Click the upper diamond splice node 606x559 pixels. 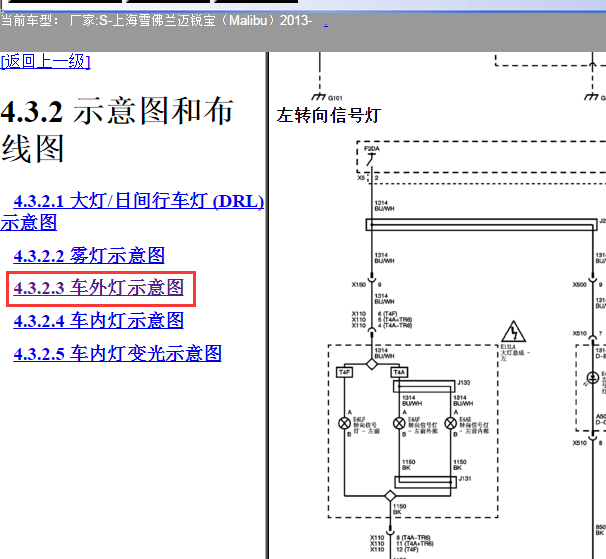coord(372,364)
